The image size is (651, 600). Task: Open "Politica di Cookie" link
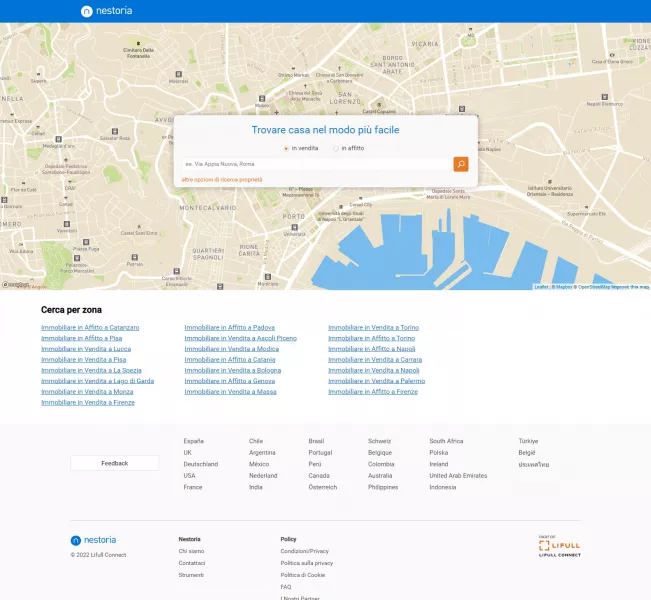pos(303,576)
